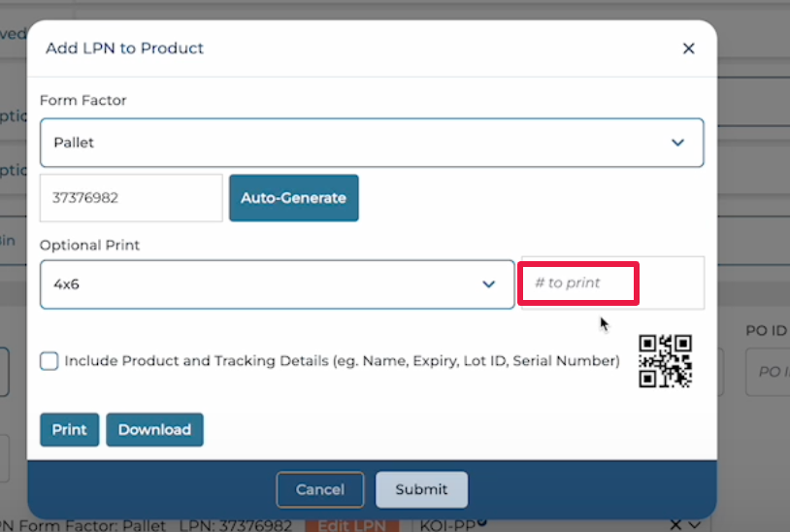The height and width of the screenshot is (532, 790).
Task: Click the Add LPN to Product title
Action: tap(124, 49)
